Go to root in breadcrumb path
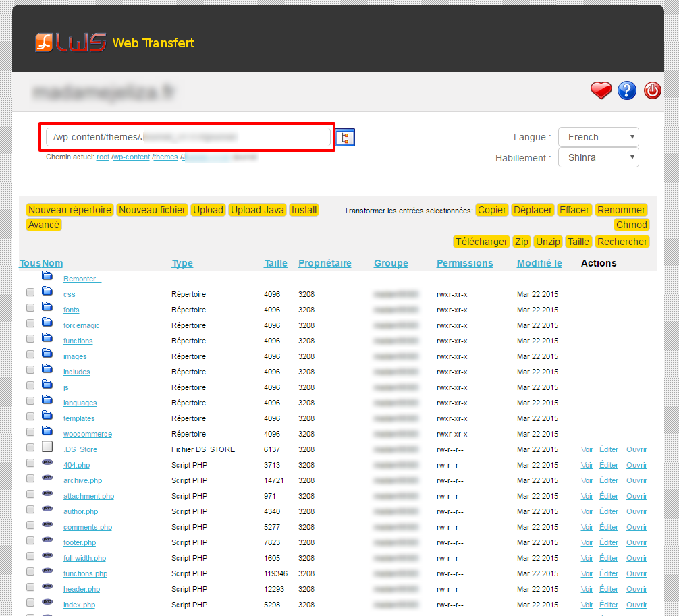 click(103, 157)
